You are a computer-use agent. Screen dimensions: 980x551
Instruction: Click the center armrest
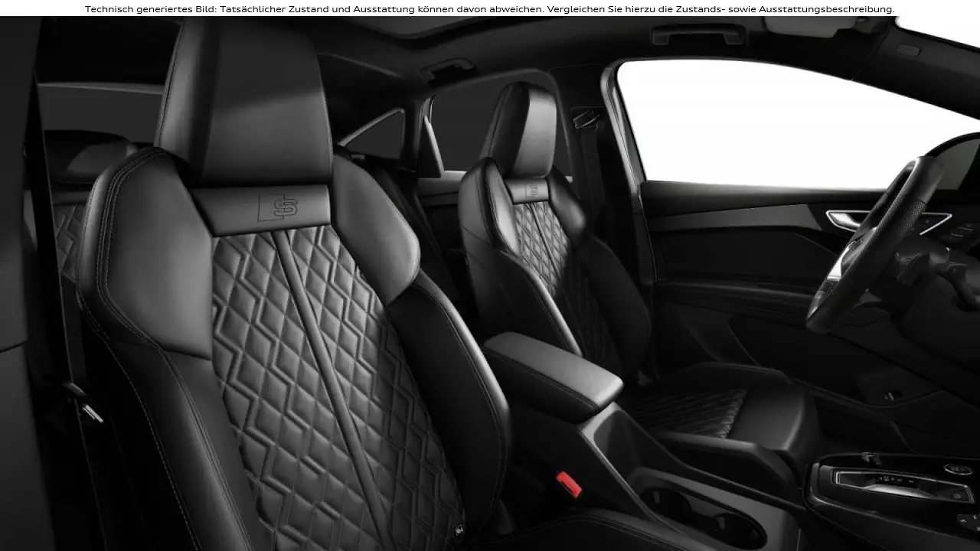tap(553, 370)
